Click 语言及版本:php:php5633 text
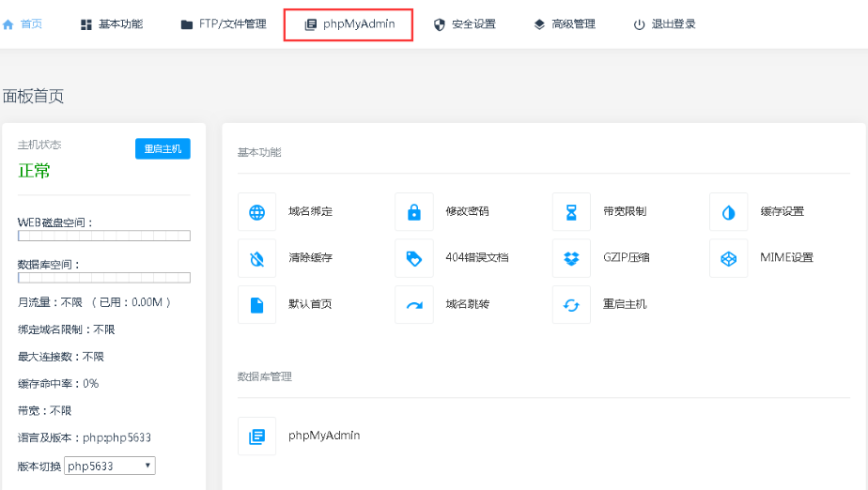 (x=85, y=437)
